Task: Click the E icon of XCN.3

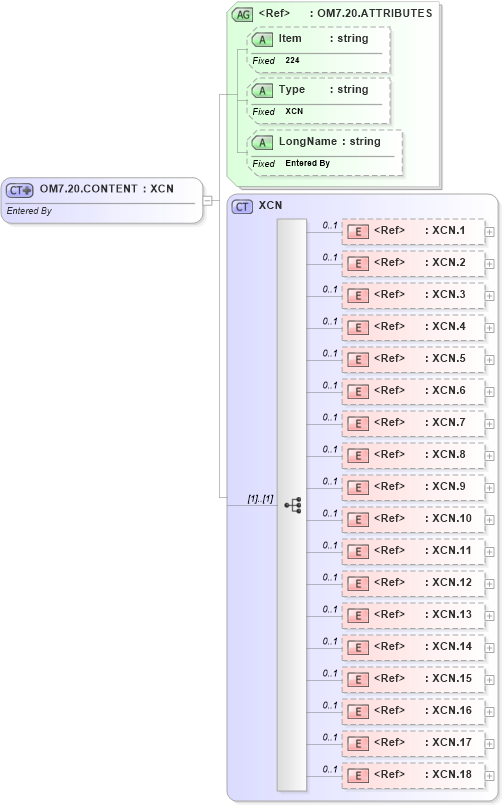Action: [358, 296]
